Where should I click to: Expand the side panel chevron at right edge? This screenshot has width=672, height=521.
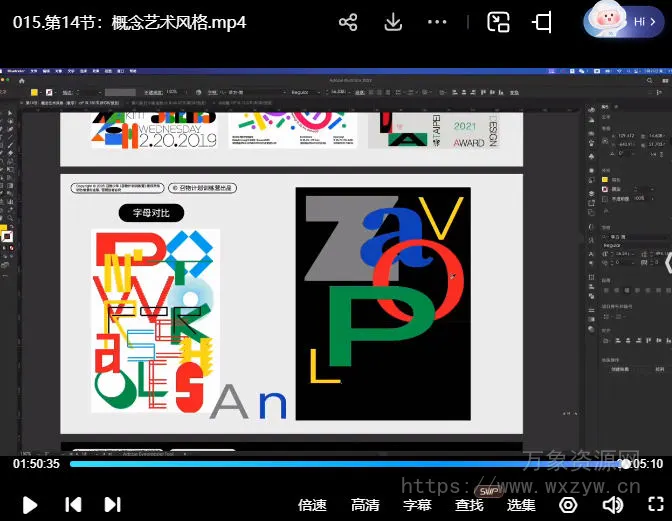667,264
